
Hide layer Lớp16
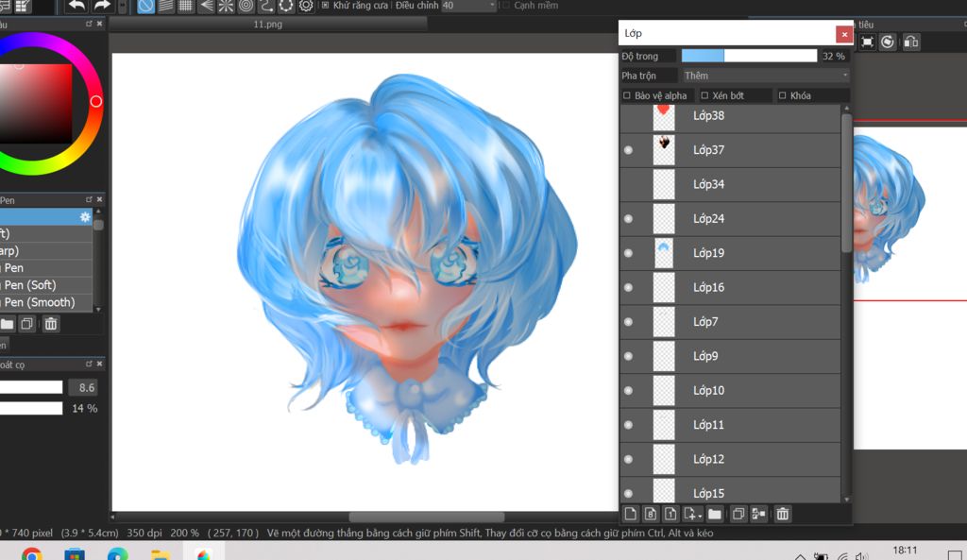coord(628,287)
